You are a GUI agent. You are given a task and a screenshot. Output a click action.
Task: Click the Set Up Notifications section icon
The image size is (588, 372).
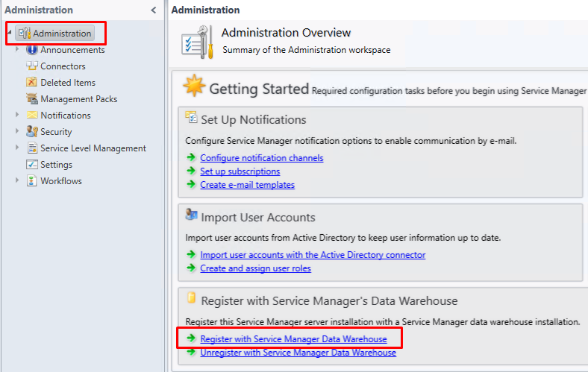coord(191,117)
